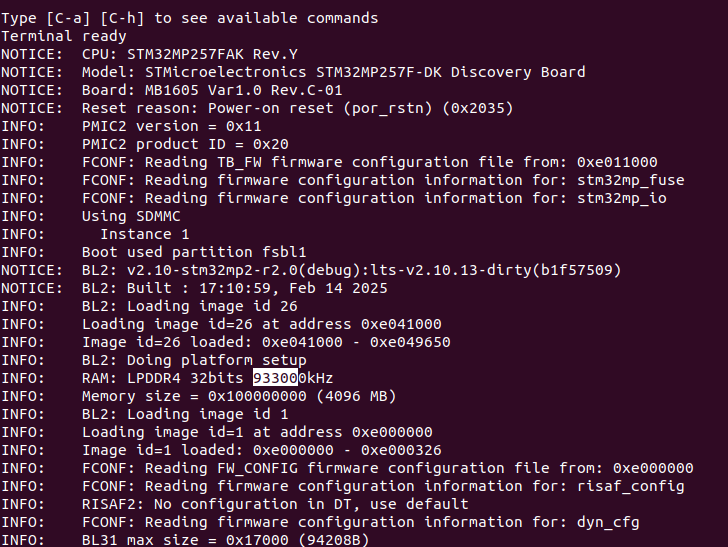
Task: Click the 'Using SDMMC' line
Action: (x=131, y=216)
